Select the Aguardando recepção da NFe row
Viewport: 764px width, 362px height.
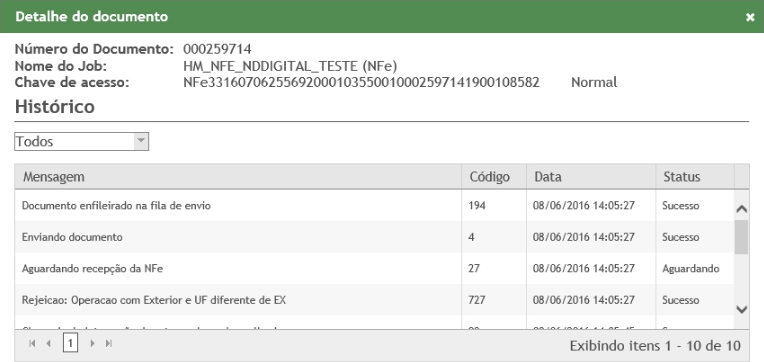point(374,268)
